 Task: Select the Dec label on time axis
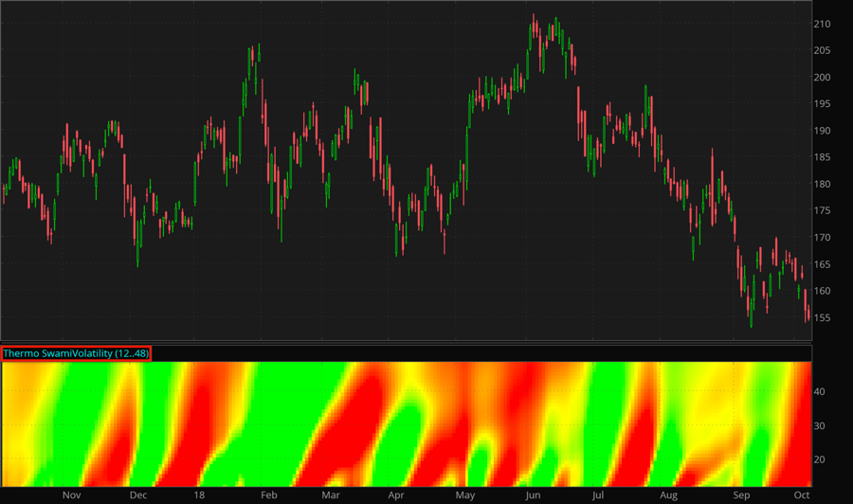(138, 495)
